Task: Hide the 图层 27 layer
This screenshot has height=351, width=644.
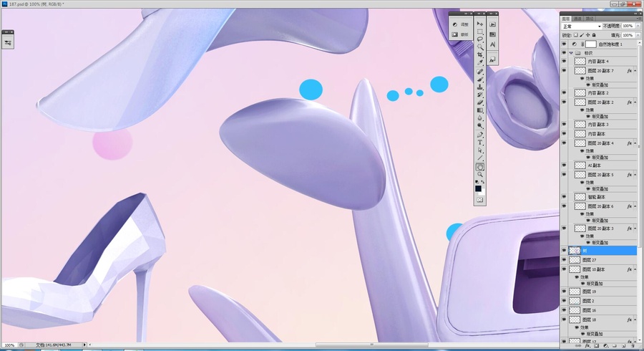Action: [x=564, y=260]
